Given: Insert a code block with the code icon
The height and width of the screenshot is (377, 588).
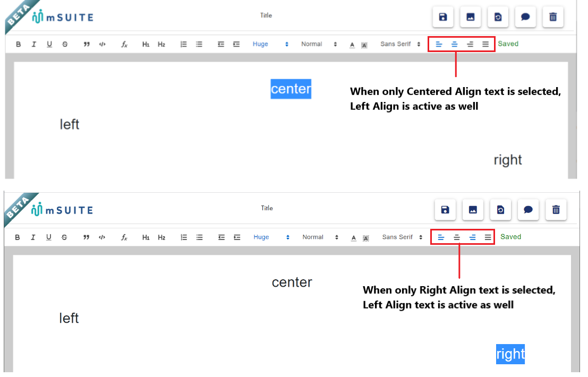Looking at the screenshot, I should [x=102, y=44].
